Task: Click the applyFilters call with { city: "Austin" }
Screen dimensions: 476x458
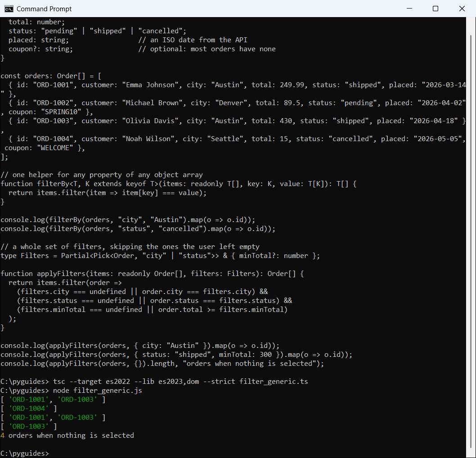Action: pos(140,346)
